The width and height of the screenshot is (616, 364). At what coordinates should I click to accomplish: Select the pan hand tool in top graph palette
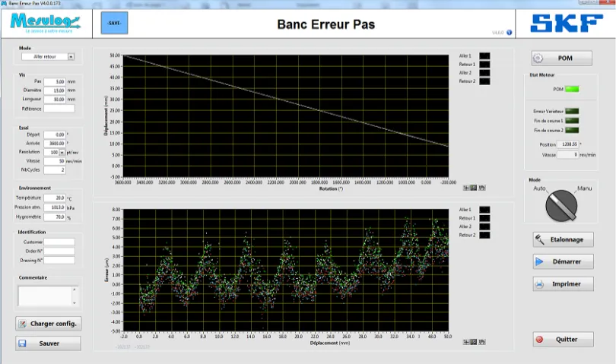point(482,188)
